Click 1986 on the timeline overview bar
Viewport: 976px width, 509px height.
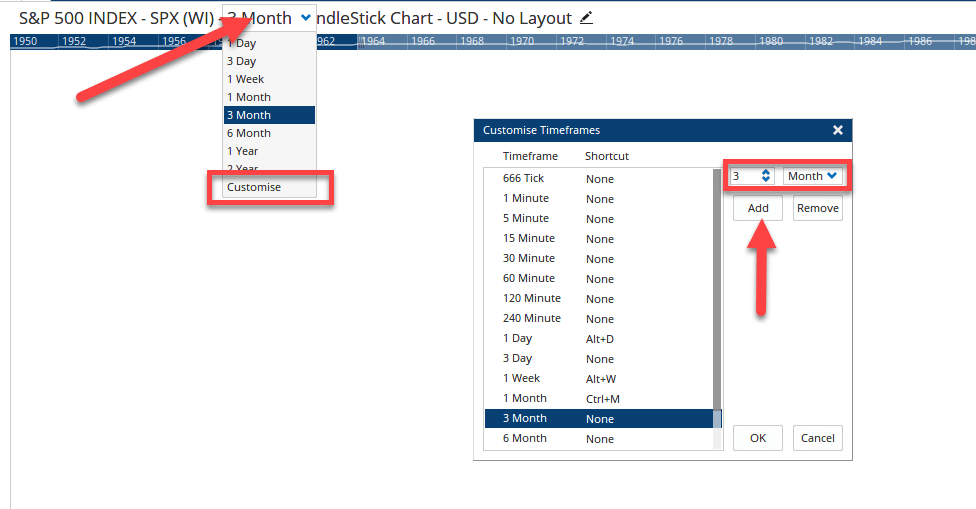pyautogui.click(x=920, y=41)
